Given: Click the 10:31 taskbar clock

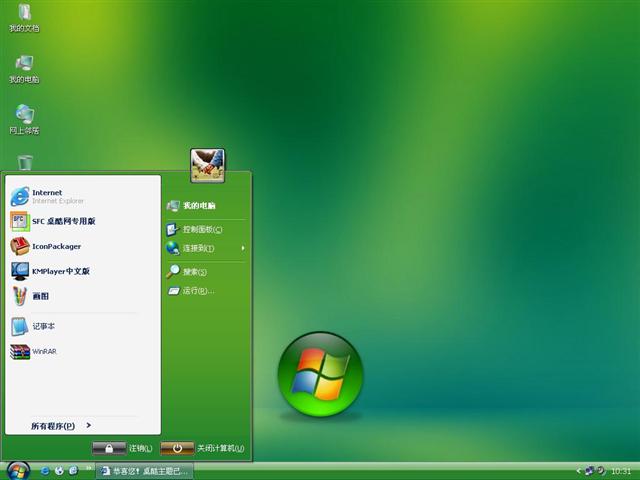Looking at the screenshot, I should 621,471.
